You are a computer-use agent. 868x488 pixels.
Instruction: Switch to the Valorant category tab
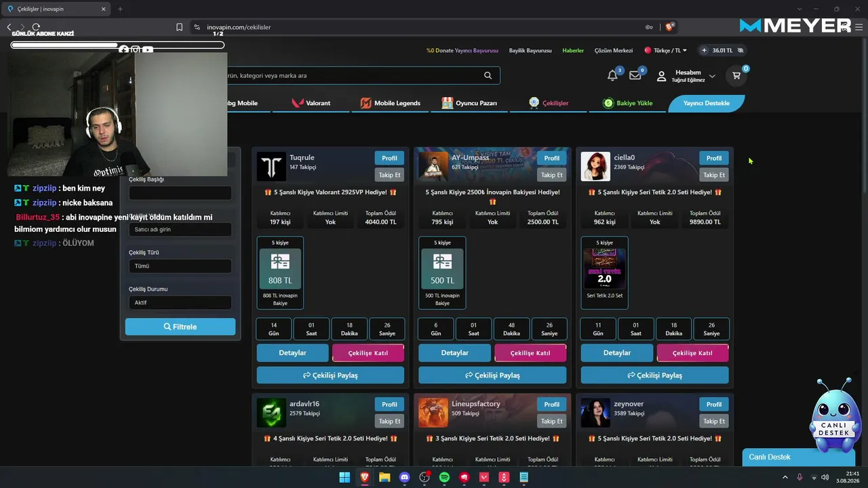pos(311,103)
